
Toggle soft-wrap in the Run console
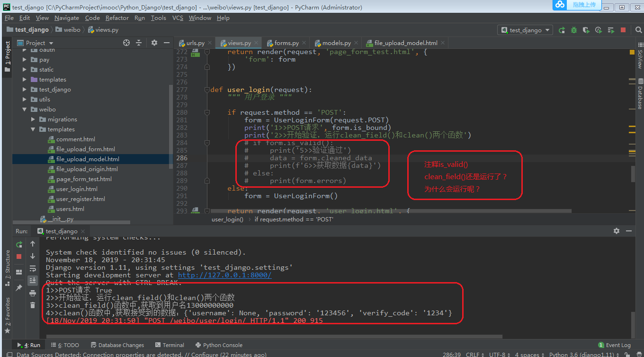(33, 268)
